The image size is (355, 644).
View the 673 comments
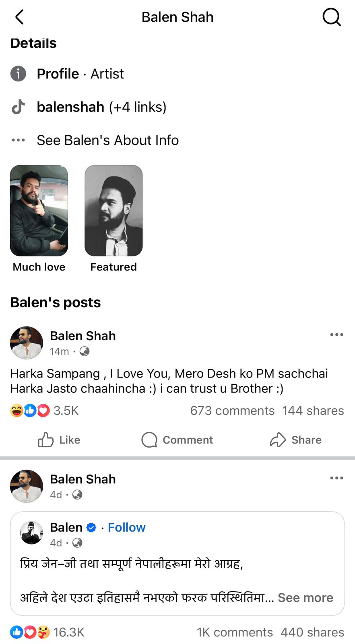[x=232, y=411]
